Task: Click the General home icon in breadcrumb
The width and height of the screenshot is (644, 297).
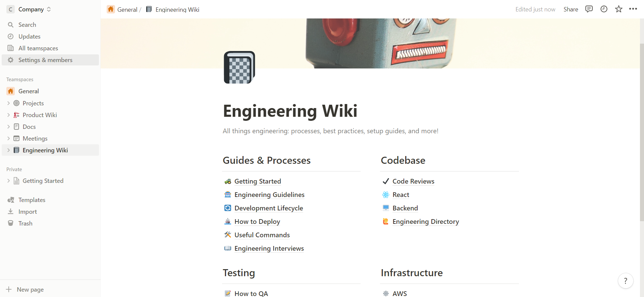Action: pos(111,9)
